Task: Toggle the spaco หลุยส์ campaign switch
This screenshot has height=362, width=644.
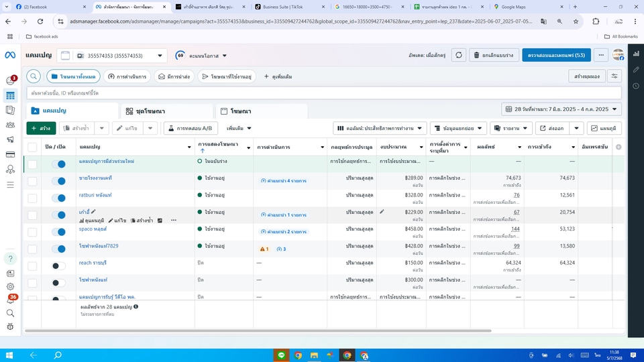Action: (59, 232)
